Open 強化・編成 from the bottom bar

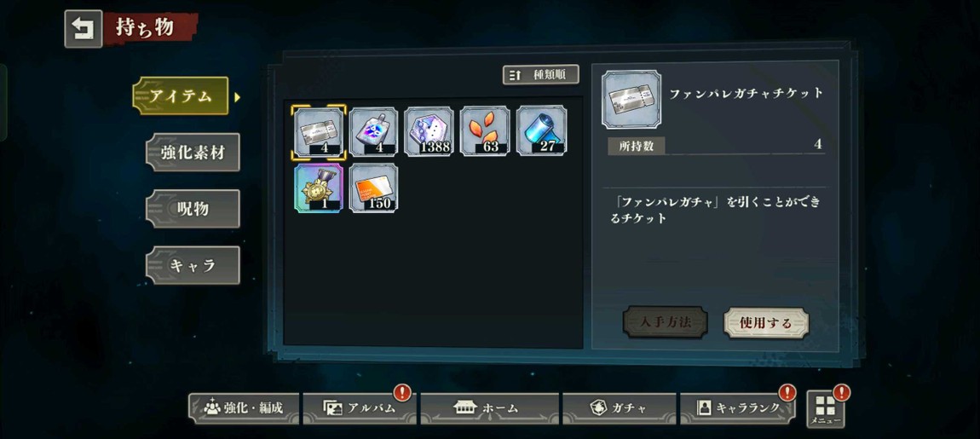pyautogui.click(x=244, y=408)
